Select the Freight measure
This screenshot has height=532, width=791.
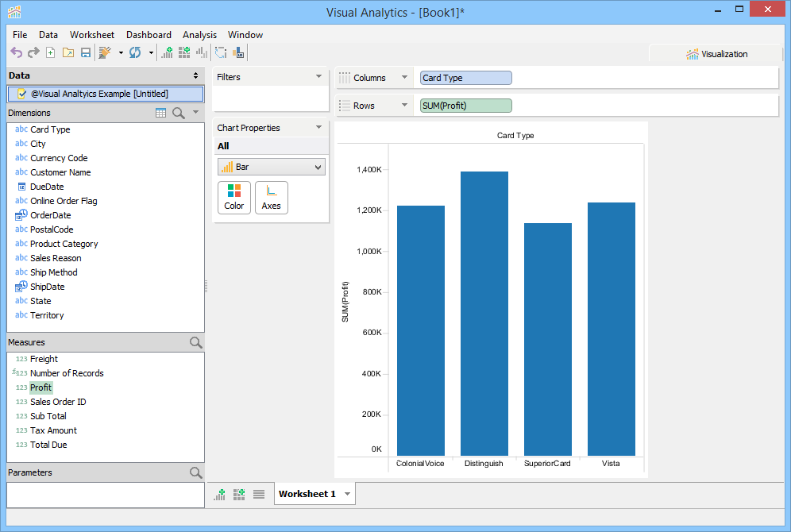pyautogui.click(x=44, y=359)
